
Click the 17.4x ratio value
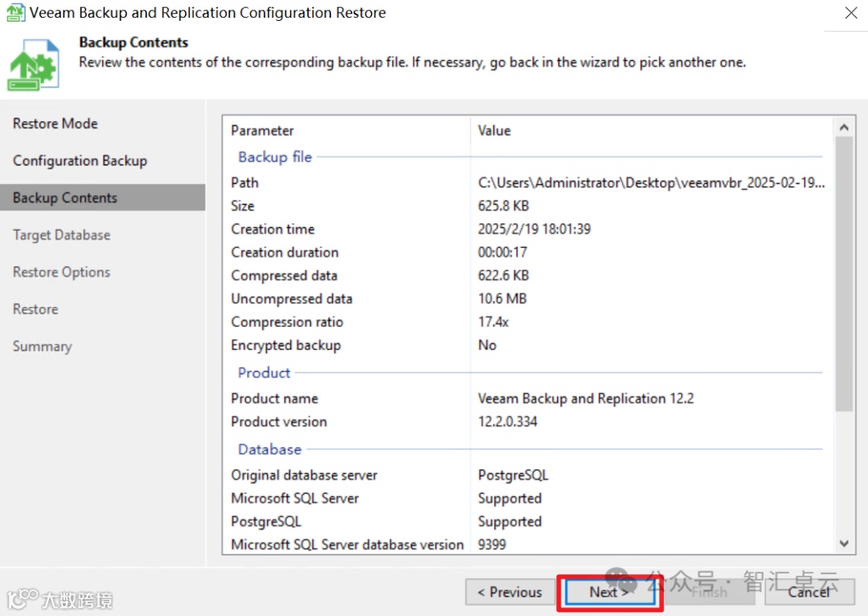(493, 322)
